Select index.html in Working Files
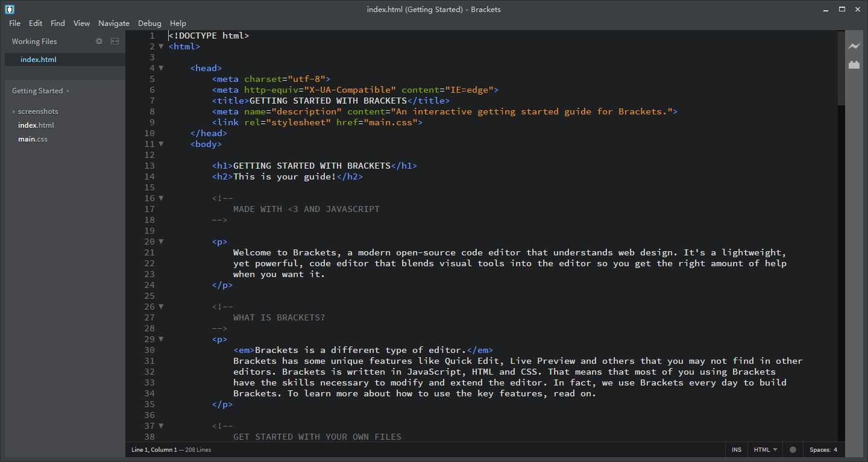This screenshot has height=462, width=868. tap(39, 60)
